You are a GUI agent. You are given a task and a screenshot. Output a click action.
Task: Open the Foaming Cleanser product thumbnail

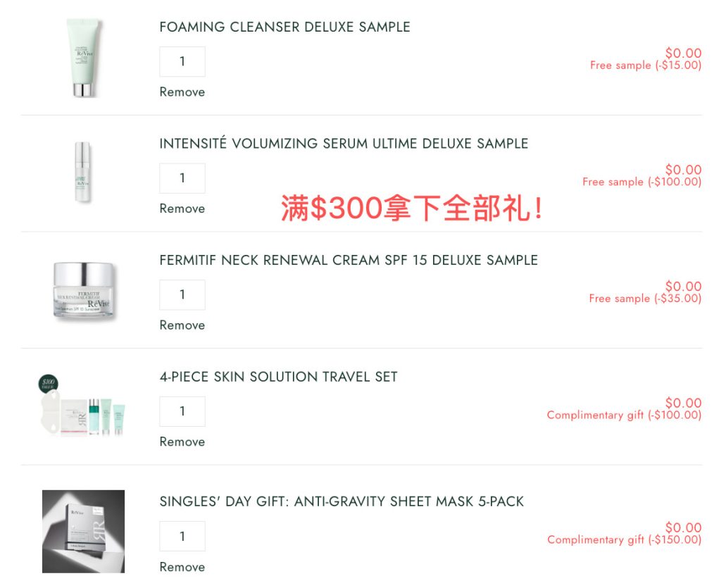pos(83,58)
